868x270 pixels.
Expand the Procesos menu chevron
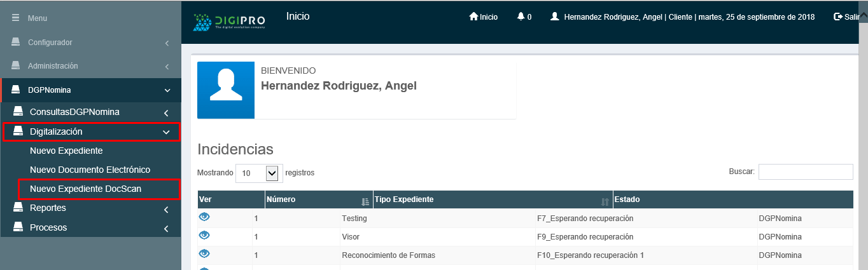pos(166,228)
